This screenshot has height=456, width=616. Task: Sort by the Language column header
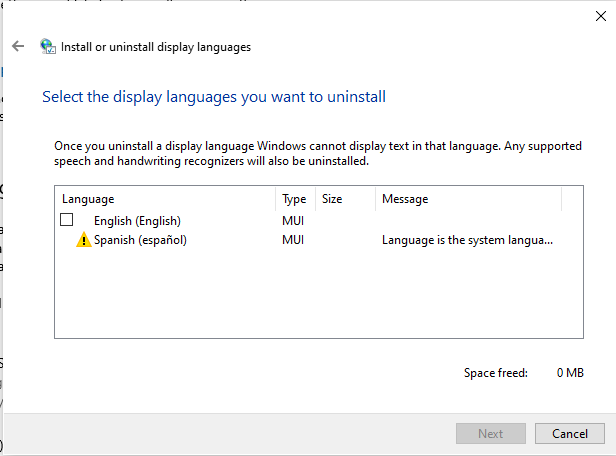pyautogui.click(x=165, y=199)
